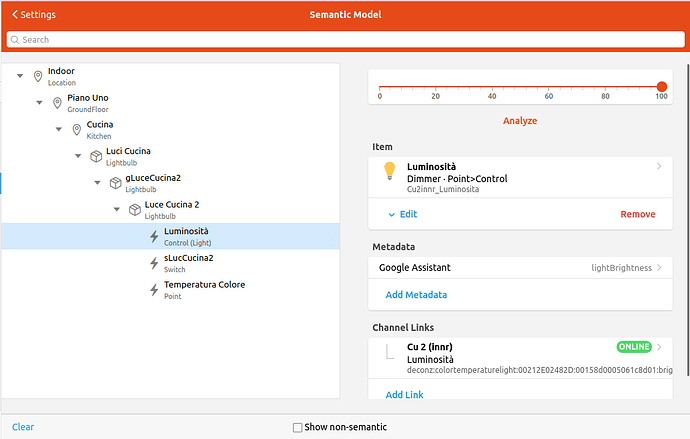The height and width of the screenshot is (439, 690).
Task: Click the location pin icon beside Indoor
Action: point(38,77)
